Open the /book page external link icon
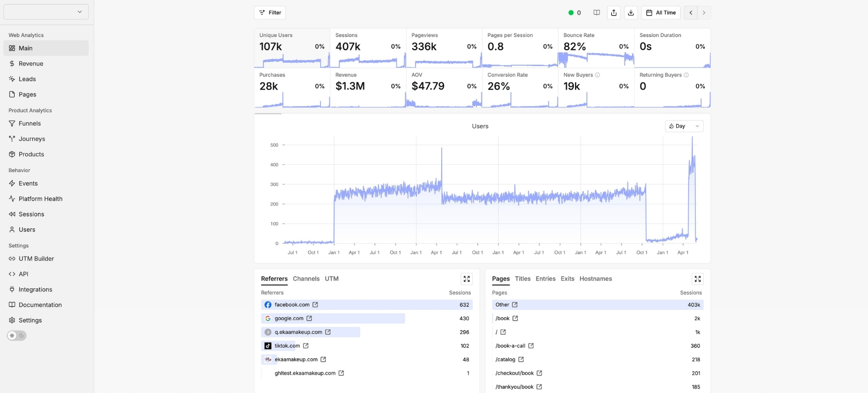This screenshot has width=868, height=393. pyautogui.click(x=515, y=318)
